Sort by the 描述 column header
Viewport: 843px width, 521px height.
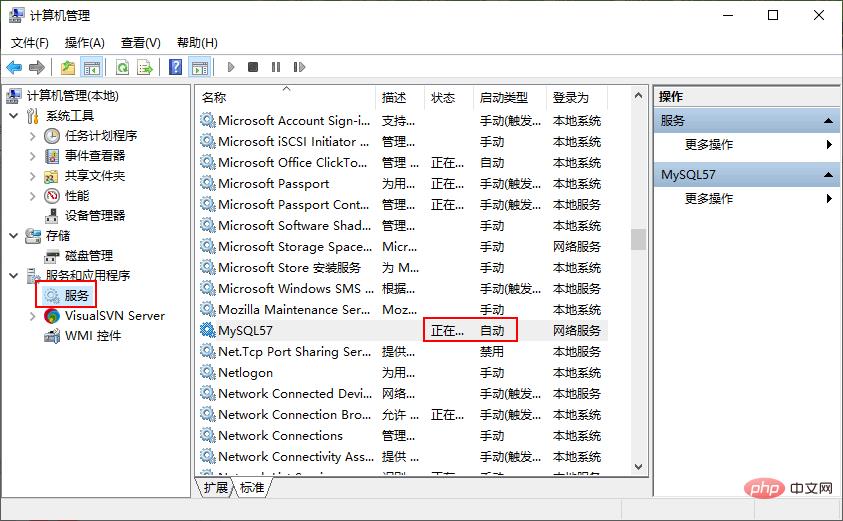pos(399,97)
